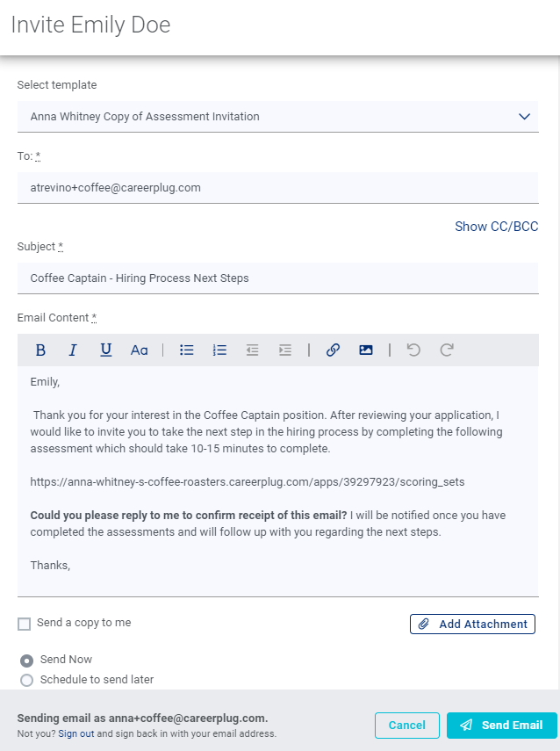
Task: Apply underline formatting in the editor
Action: [105, 350]
